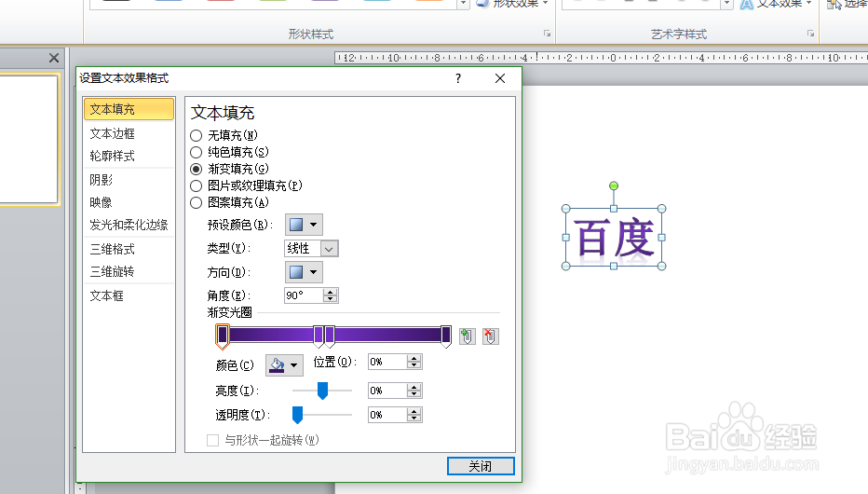Open the WordArt styles dialog launcher
The height and width of the screenshot is (494, 868).
point(810,34)
